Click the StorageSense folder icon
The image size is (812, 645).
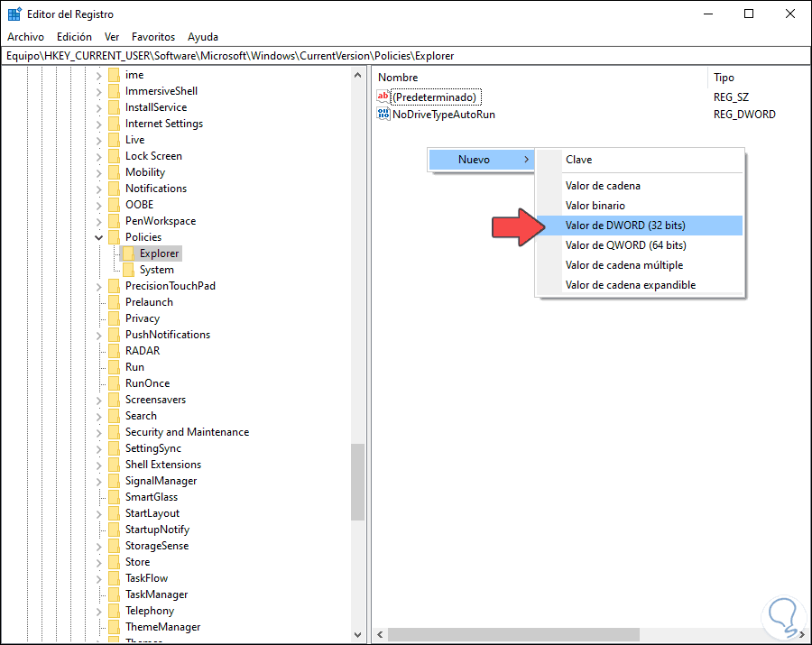(114, 546)
